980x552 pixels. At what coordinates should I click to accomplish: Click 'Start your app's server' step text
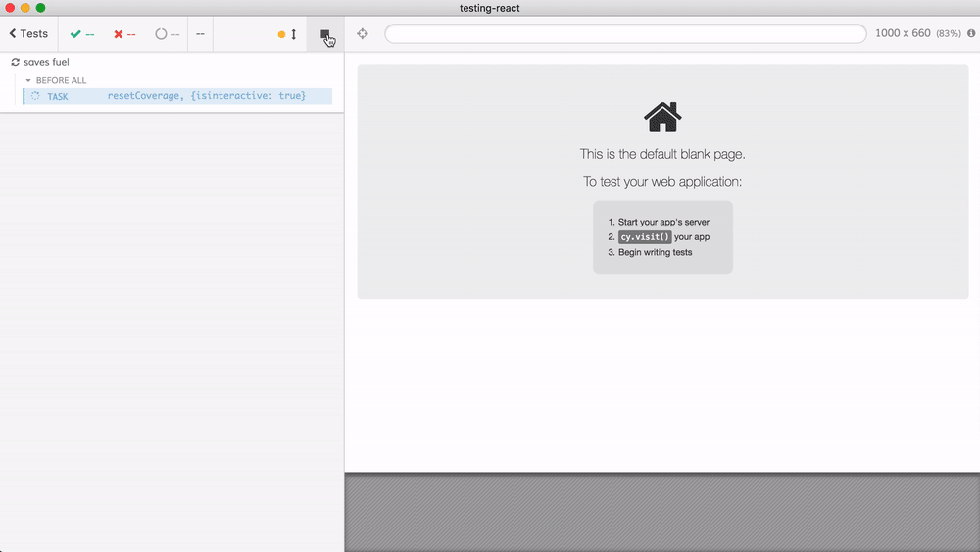[x=663, y=222]
